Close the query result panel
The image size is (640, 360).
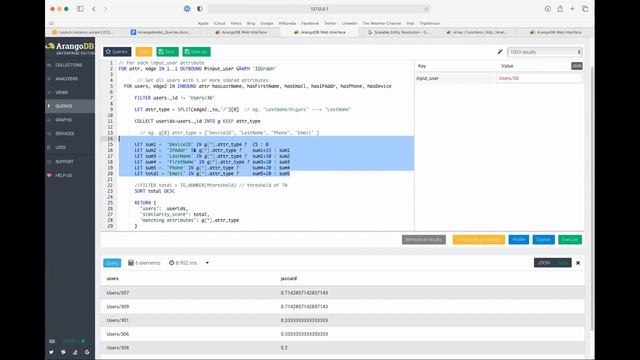578,263
